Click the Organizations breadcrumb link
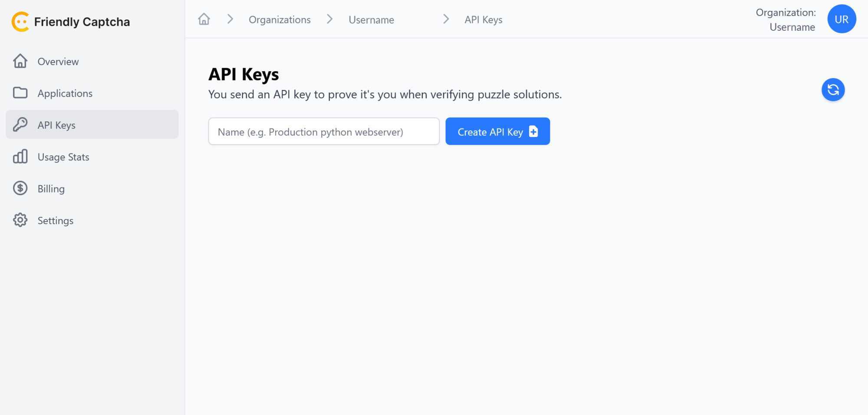 [x=279, y=20]
